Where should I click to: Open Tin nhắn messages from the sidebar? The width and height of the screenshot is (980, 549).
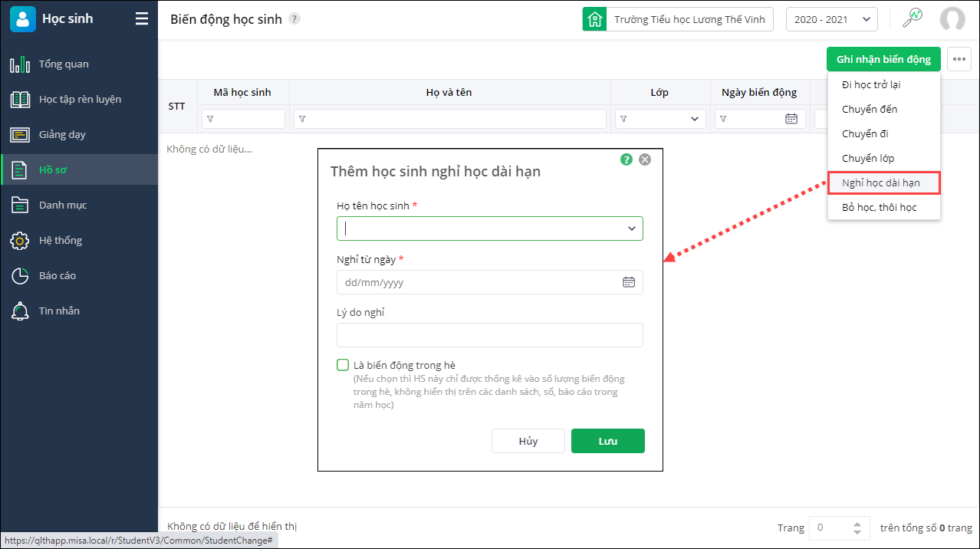click(x=59, y=311)
